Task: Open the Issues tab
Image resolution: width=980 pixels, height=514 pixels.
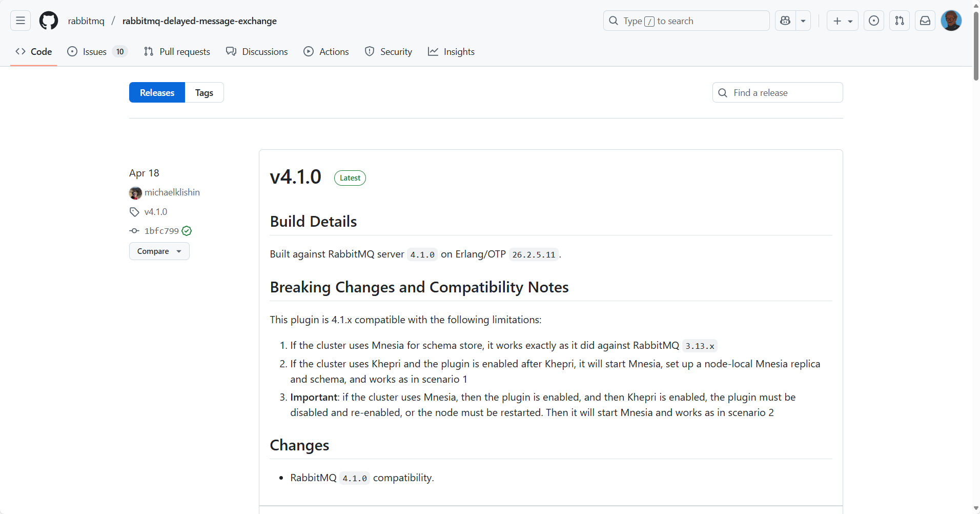Action: tap(95, 52)
